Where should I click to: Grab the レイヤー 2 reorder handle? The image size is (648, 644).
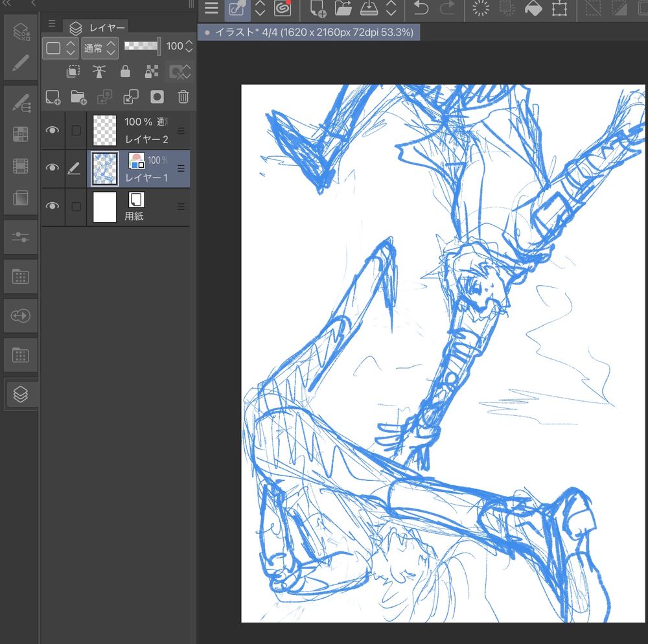(181, 130)
